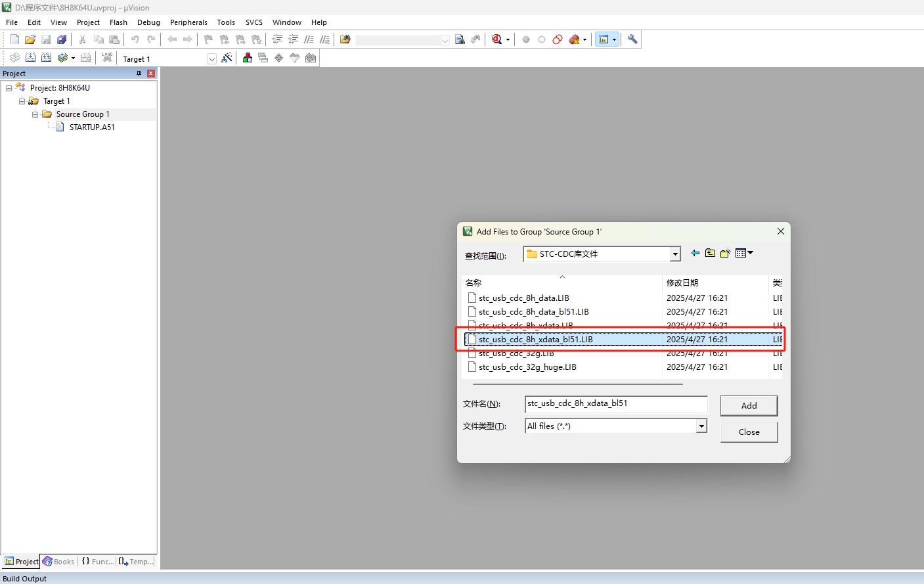
Task: Expand the STC-CDC库文件 folder location dropdown
Action: click(674, 254)
